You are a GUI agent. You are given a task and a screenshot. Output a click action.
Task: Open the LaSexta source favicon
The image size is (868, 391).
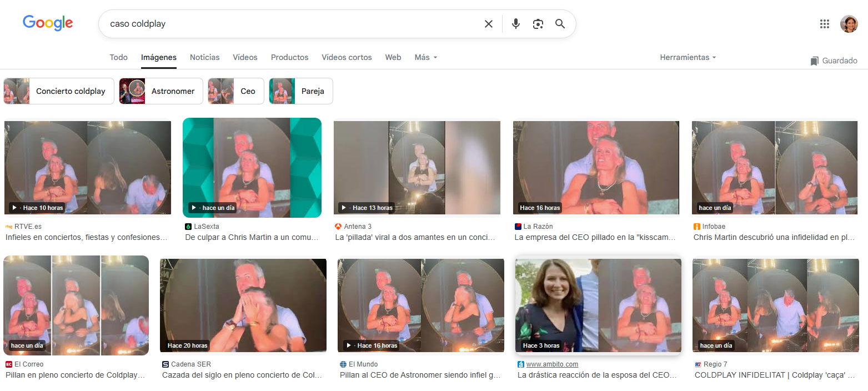[188, 227]
